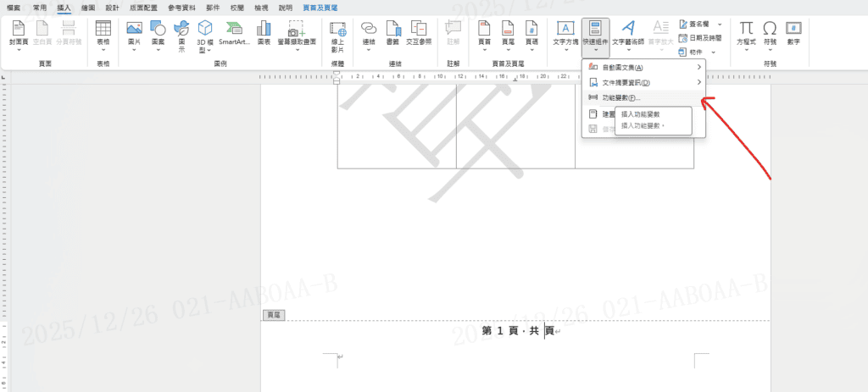Open the 頁首及頁尾 ribbon tab
Screen dimensions: 868x392
tap(319, 7)
